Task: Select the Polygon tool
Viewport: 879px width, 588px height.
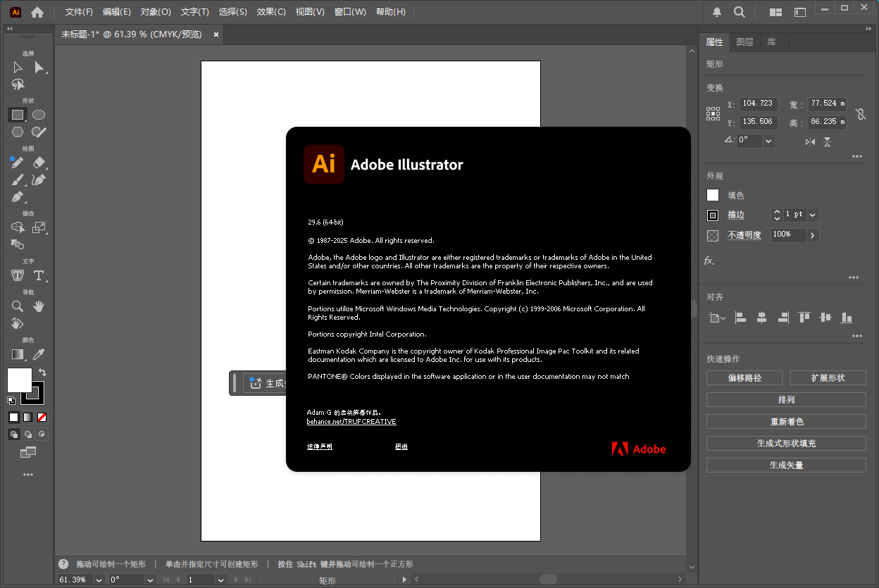Action: 18,132
